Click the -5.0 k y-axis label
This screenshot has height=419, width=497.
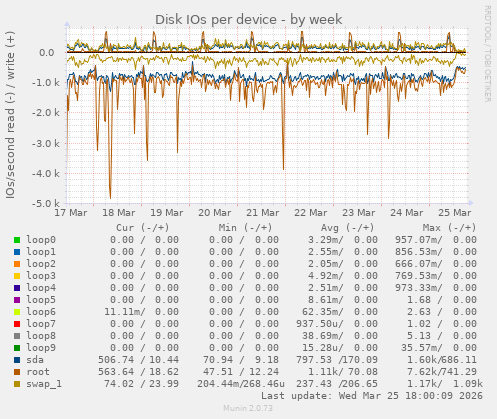click(x=46, y=204)
